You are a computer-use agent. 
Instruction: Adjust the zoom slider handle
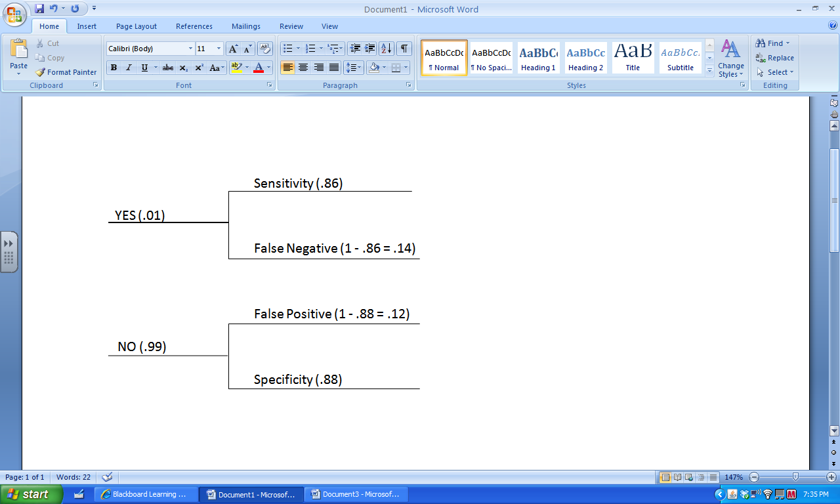click(x=795, y=477)
